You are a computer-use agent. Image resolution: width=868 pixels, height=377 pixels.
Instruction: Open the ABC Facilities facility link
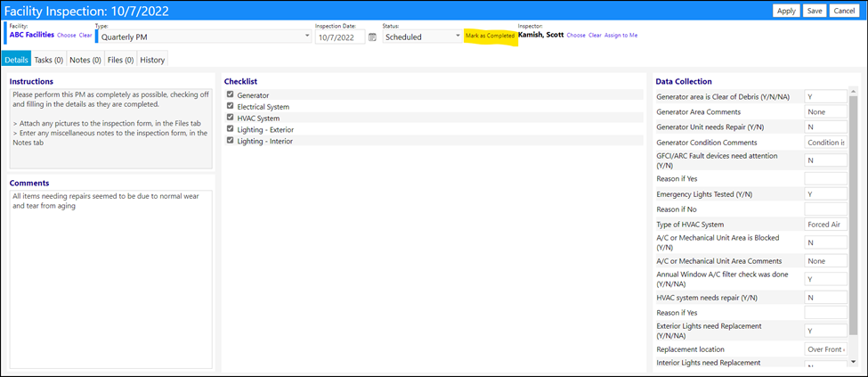point(31,35)
